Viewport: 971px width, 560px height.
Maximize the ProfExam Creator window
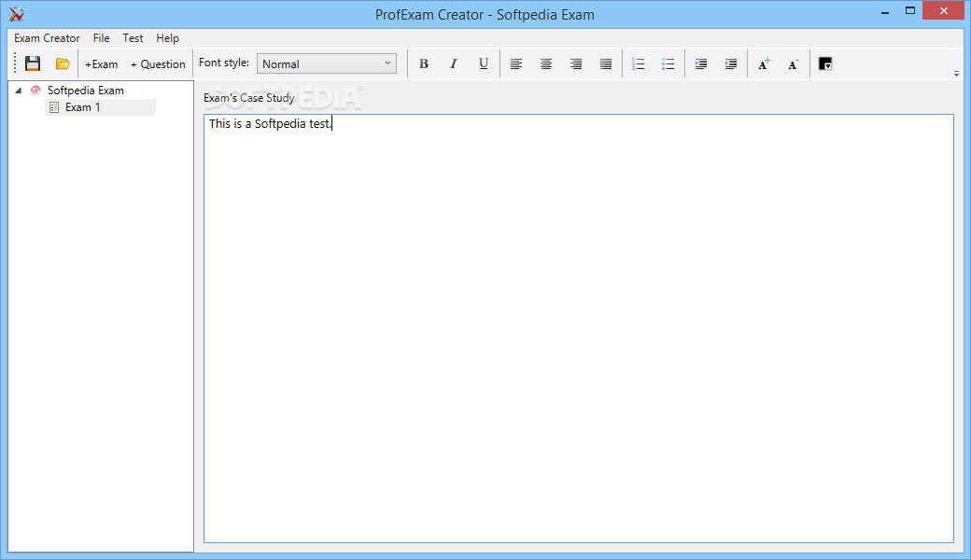click(x=910, y=11)
